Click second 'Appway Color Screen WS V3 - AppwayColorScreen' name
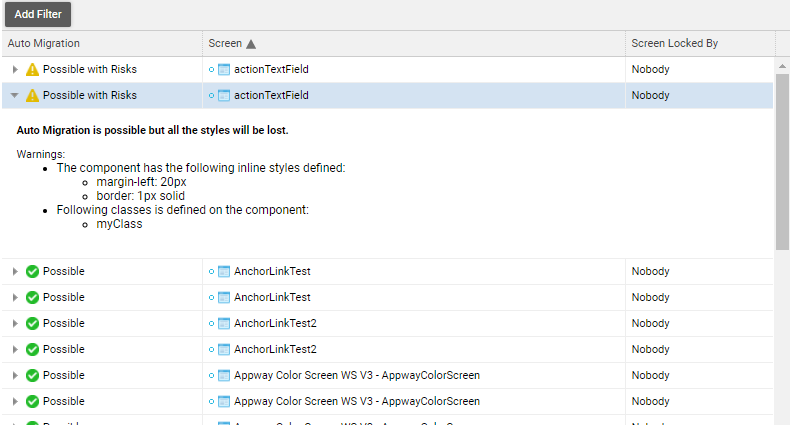791x425 pixels. 357,401
